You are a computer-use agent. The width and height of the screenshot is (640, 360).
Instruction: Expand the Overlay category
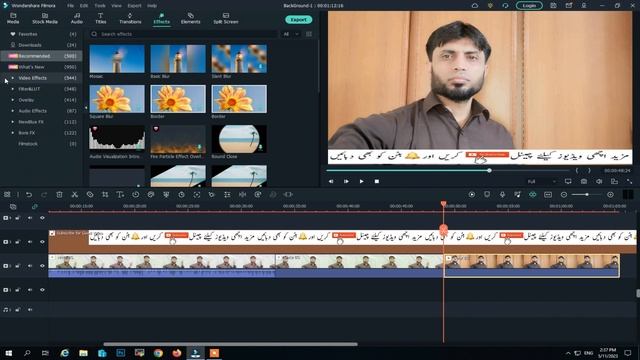[x=13, y=100]
